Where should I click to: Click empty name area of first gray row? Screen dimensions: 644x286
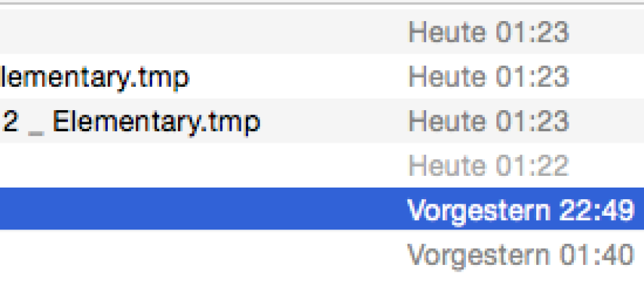pos(197,32)
